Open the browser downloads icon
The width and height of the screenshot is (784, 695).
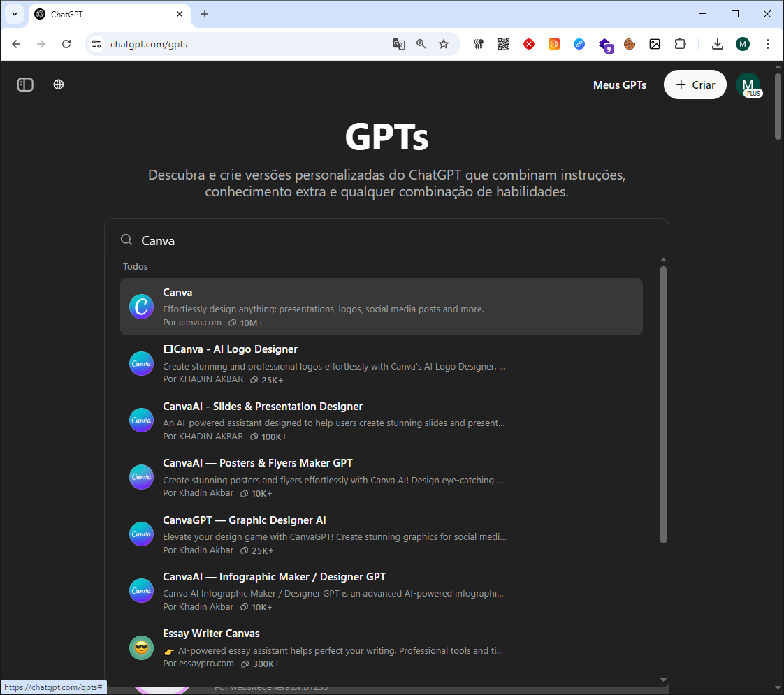(718, 44)
